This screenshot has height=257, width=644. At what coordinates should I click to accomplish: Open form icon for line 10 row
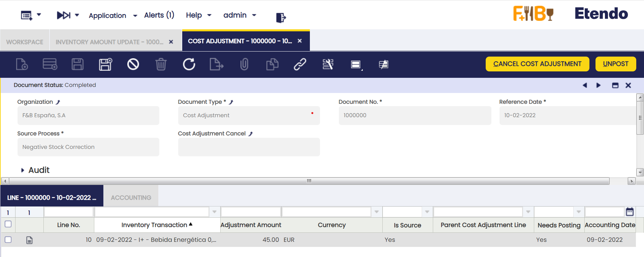point(30,240)
